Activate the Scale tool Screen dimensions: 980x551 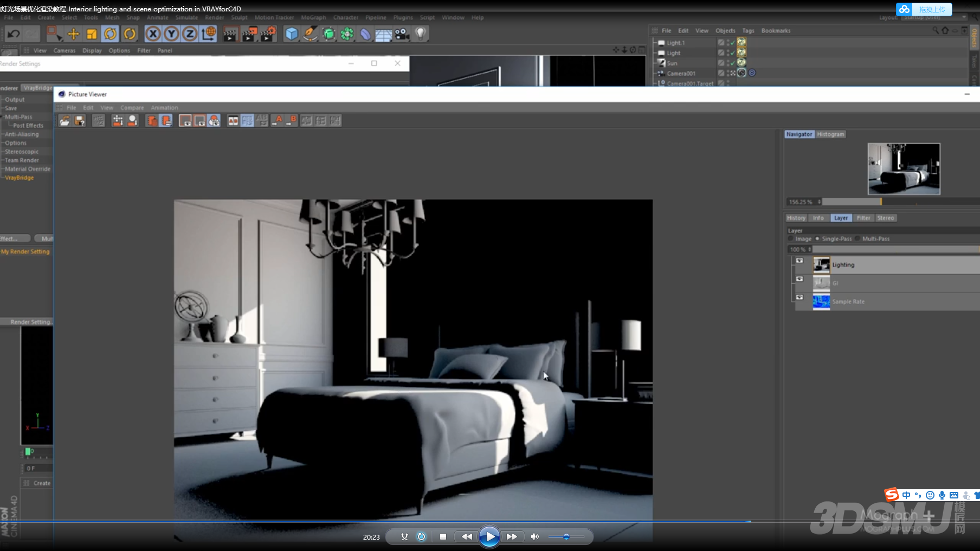tap(92, 34)
